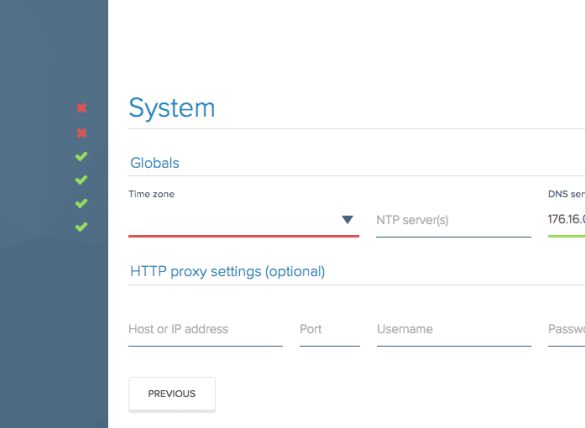Select the second red X step icon
The width and height of the screenshot is (585, 428).
tap(82, 133)
